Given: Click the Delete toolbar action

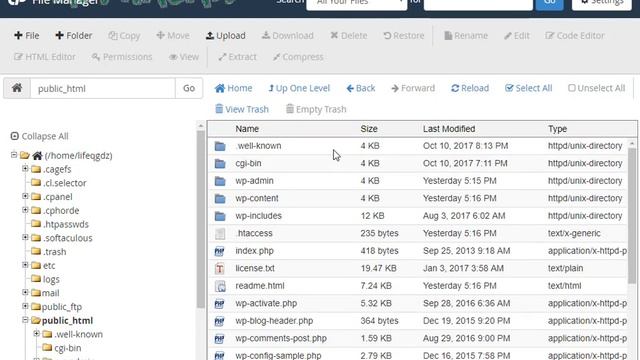Looking at the screenshot, I should pos(349,36).
